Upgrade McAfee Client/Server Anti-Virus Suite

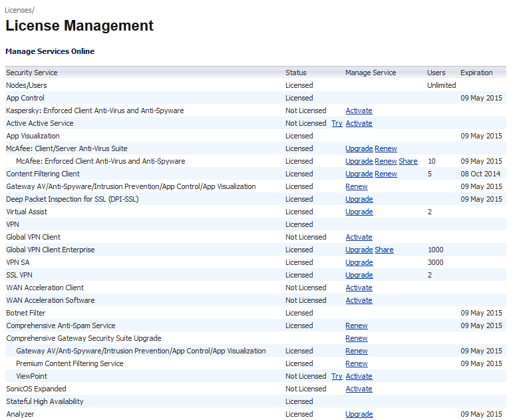[359, 148]
